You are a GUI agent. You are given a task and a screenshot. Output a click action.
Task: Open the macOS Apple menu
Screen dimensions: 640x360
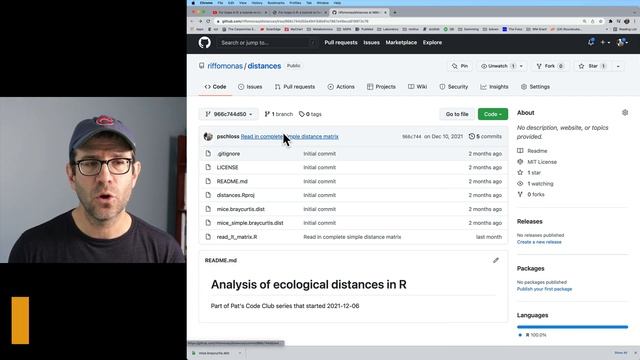193,3
